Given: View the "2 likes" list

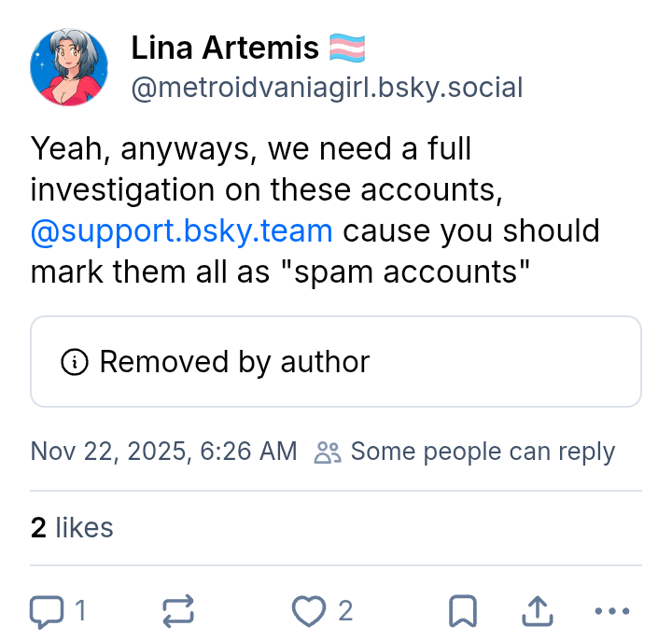Looking at the screenshot, I should coord(72,528).
